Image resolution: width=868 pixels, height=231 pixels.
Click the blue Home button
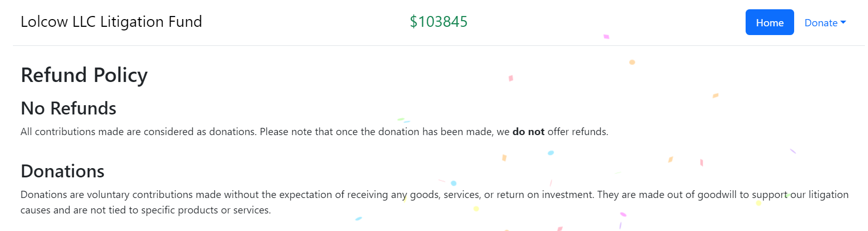click(769, 23)
